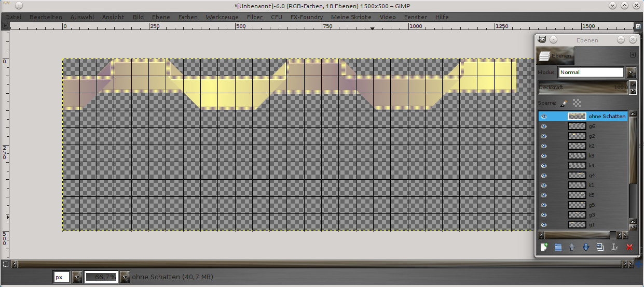This screenshot has height=287, width=644.
Task: Create a new layer in Ebenen panel
Action: tap(544, 247)
